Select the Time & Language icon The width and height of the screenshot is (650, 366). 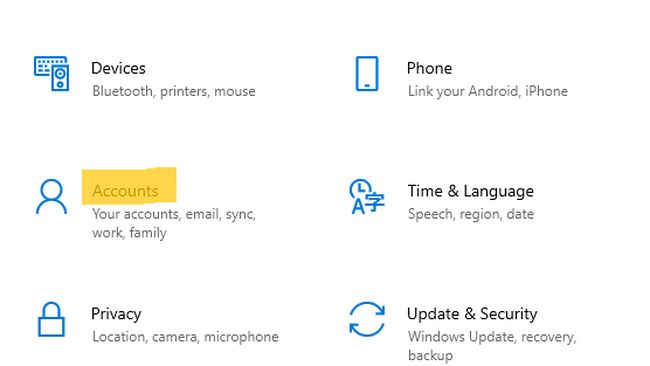click(366, 196)
